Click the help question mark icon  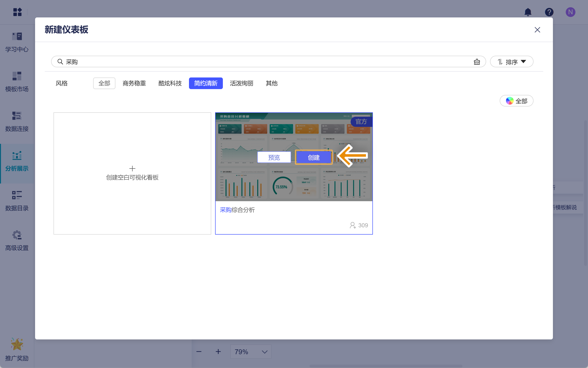[549, 12]
